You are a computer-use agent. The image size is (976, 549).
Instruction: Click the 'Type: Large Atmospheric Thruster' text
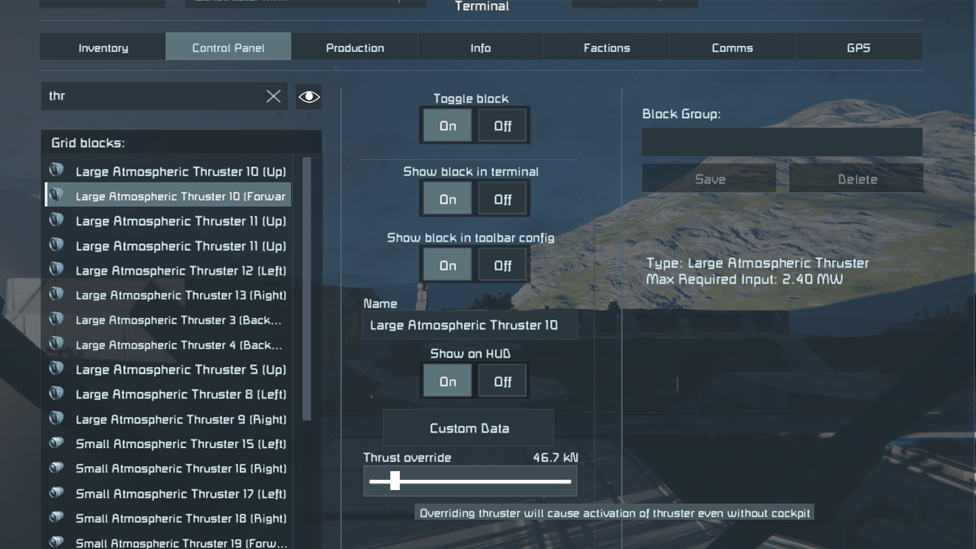758,263
